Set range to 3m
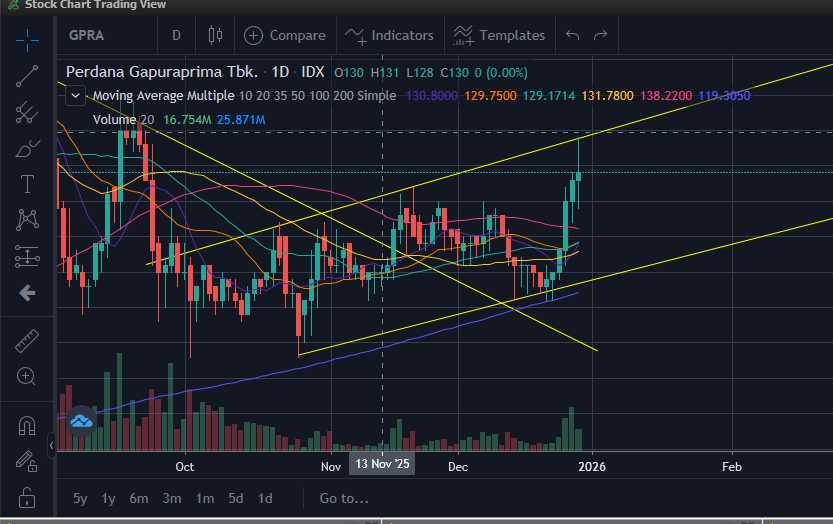Screen dimensions: 833x524 pos(172,498)
